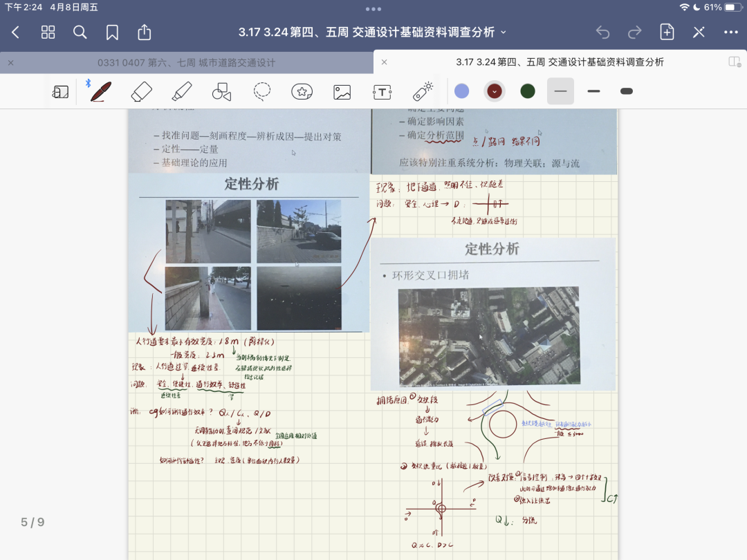
Task: Open the Elements sticker tool
Action: tap(302, 91)
